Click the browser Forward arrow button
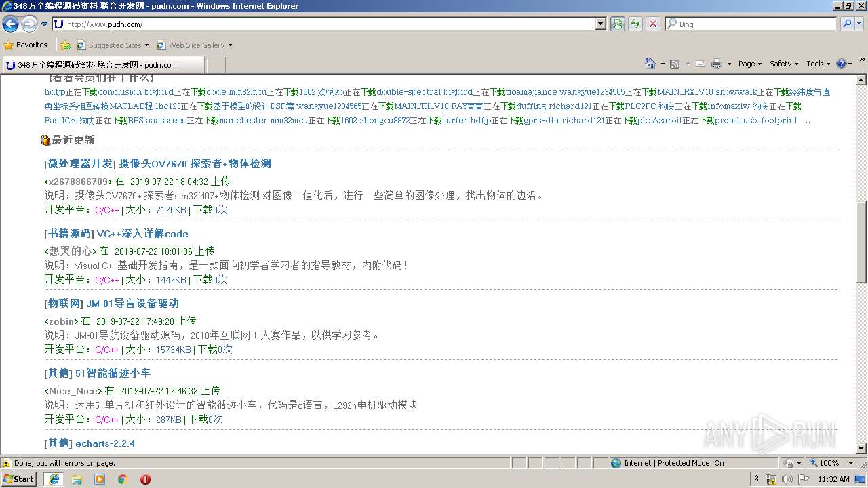 point(29,24)
